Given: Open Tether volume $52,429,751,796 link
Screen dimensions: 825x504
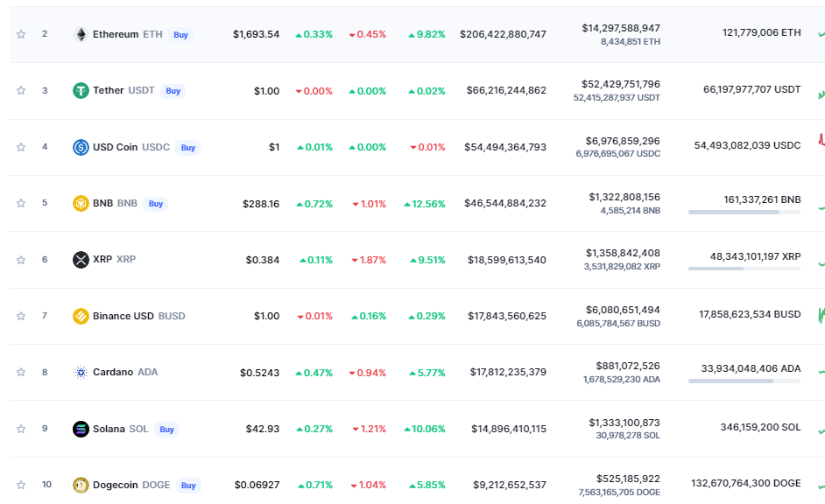Looking at the screenshot, I should tap(621, 84).
